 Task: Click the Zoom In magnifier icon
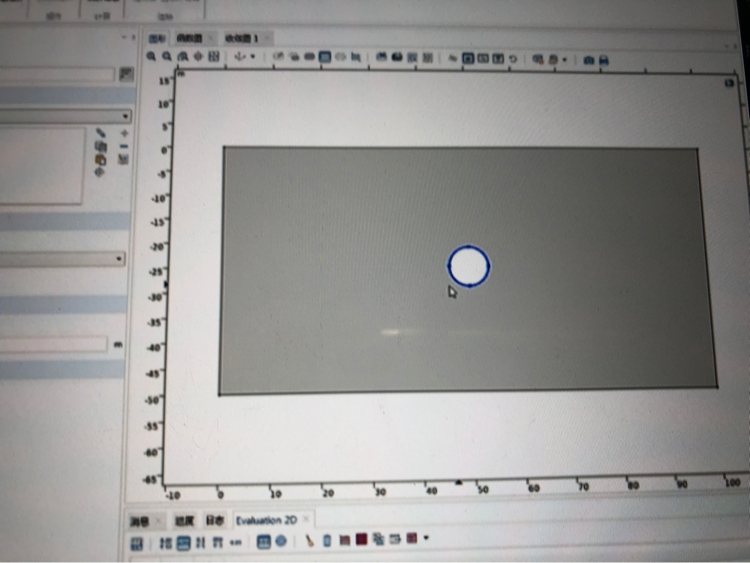pyautogui.click(x=152, y=57)
